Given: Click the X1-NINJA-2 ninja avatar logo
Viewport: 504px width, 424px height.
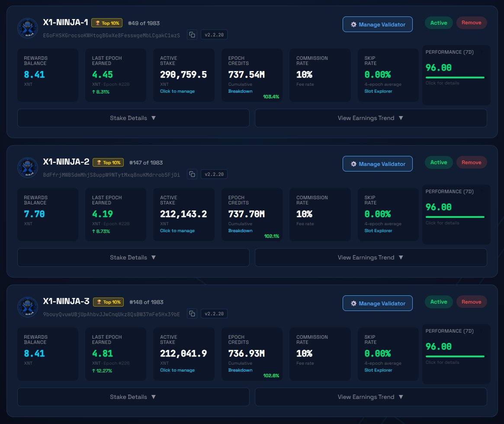Looking at the screenshot, I should (x=28, y=168).
